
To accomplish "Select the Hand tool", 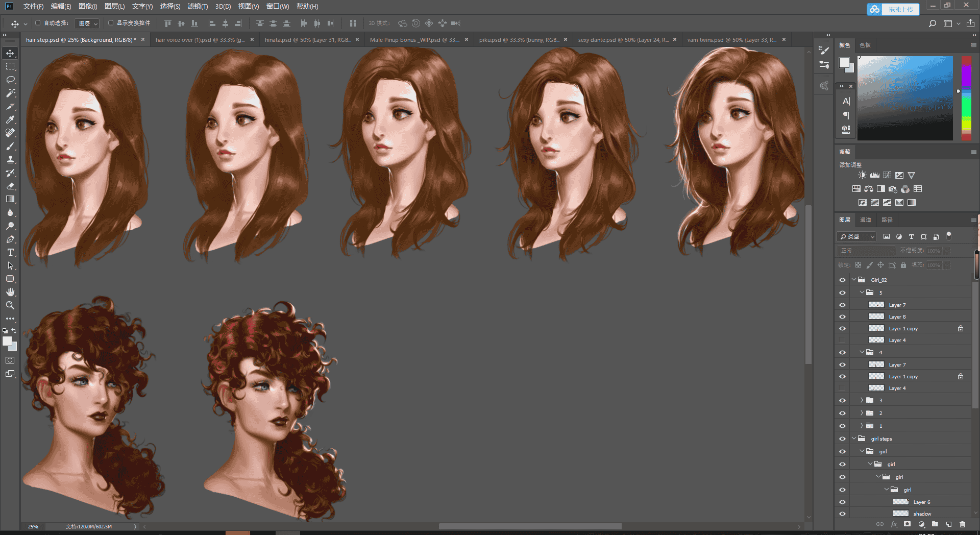I will (10, 292).
